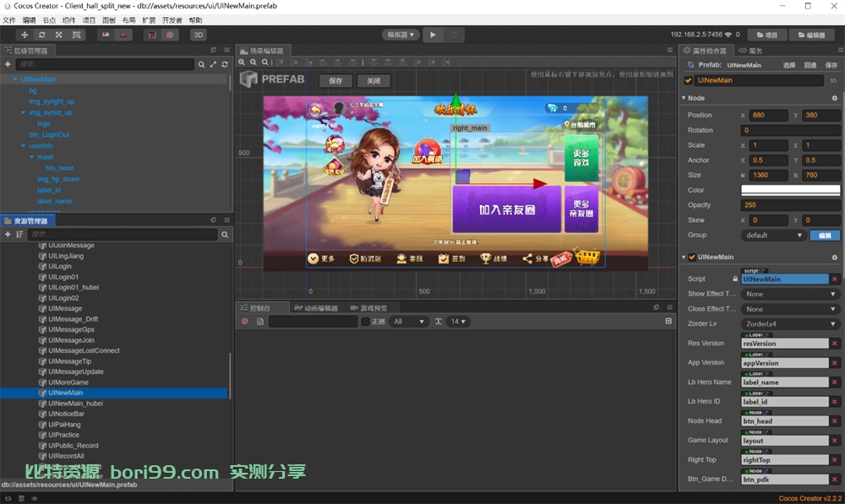Switch to the 动画编辑器 tab
845x504 pixels.
(x=316, y=308)
